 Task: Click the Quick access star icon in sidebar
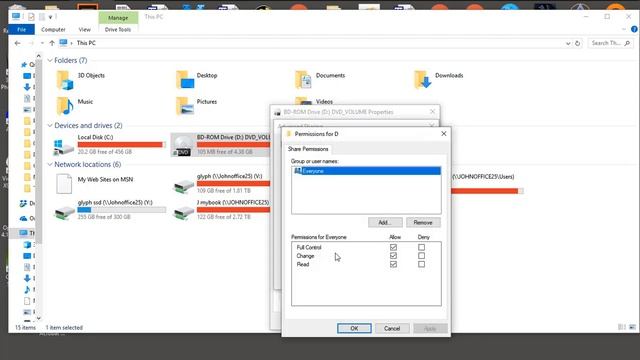[24, 64]
